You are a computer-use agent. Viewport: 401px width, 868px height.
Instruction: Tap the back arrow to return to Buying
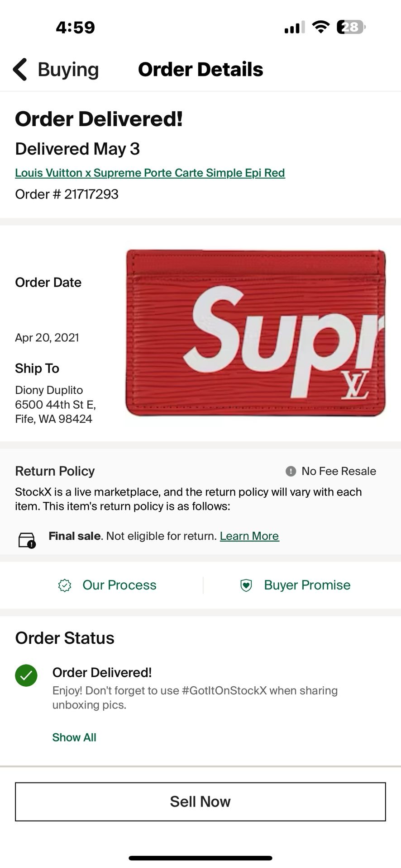click(x=20, y=69)
